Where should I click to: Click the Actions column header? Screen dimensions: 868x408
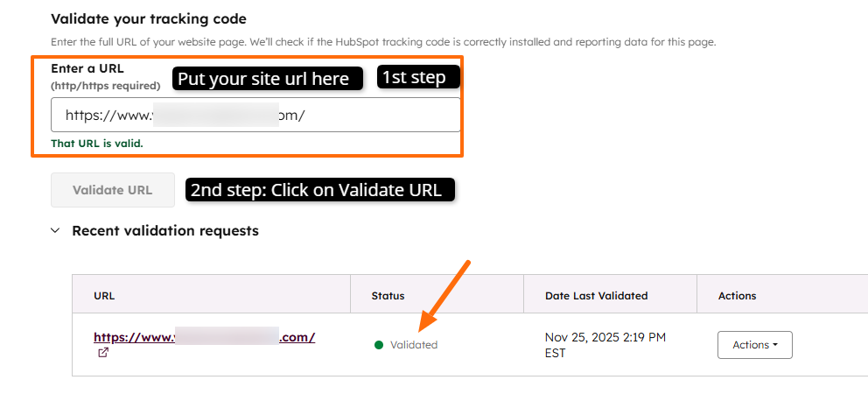pyautogui.click(x=737, y=296)
